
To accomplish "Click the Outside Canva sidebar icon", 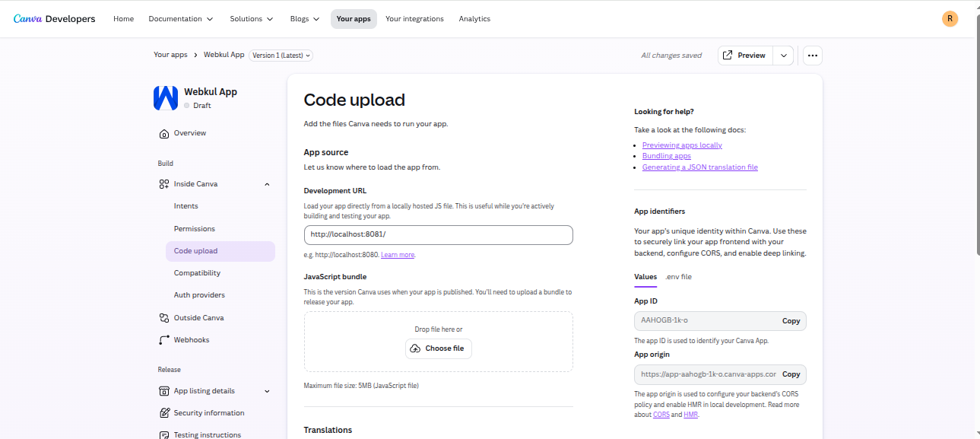I will tap(164, 318).
